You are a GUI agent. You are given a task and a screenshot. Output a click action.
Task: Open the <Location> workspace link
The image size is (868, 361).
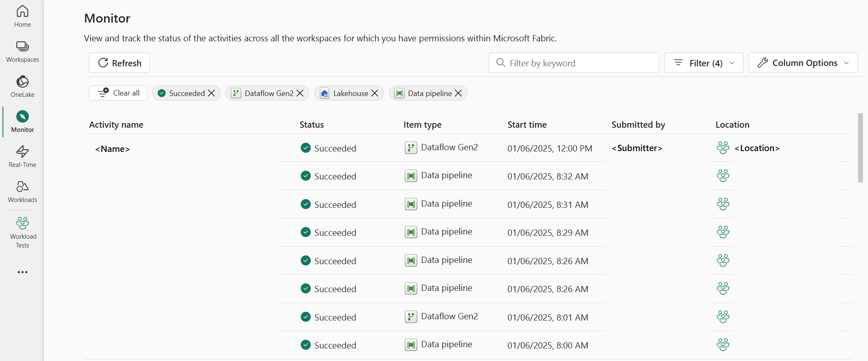pyautogui.click(x=757, y=148)
